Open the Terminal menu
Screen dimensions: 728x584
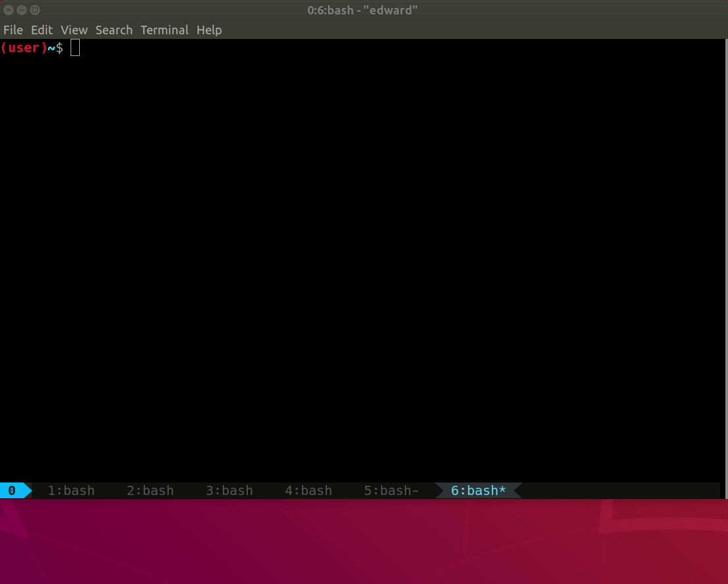tap(164, 30)
